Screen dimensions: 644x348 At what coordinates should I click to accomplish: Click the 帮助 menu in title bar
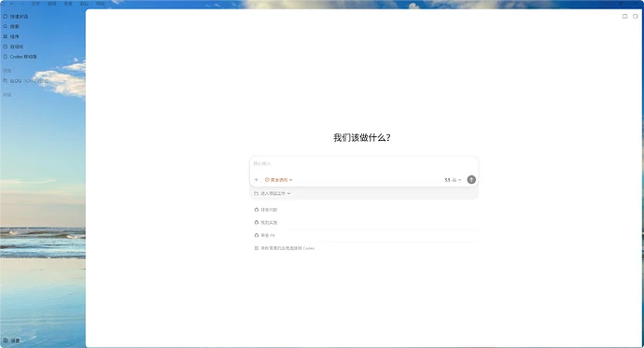coord(100,4)
